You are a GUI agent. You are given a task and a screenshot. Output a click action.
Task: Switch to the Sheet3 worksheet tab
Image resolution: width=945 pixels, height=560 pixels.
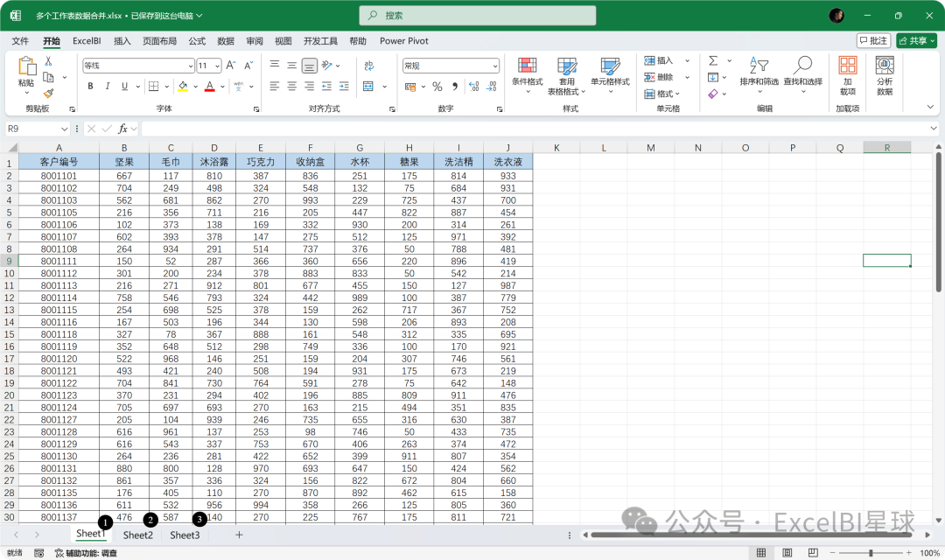click(185, 535)
